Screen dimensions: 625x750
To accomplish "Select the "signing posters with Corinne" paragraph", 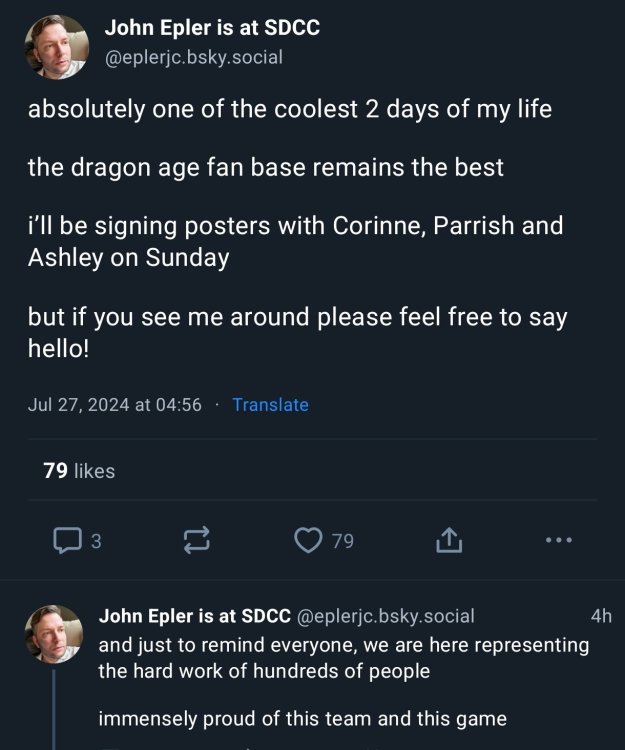I will 295,241.
